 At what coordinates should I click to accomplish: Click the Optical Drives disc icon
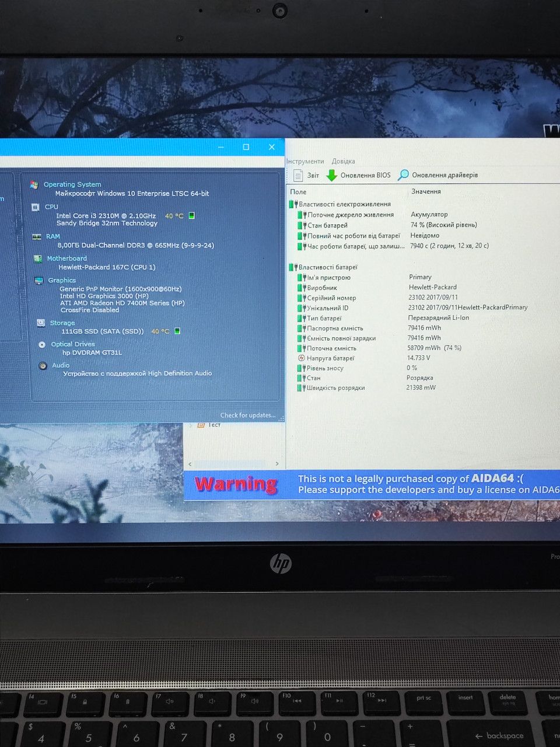pyautogui.click(x=42, y=344)
